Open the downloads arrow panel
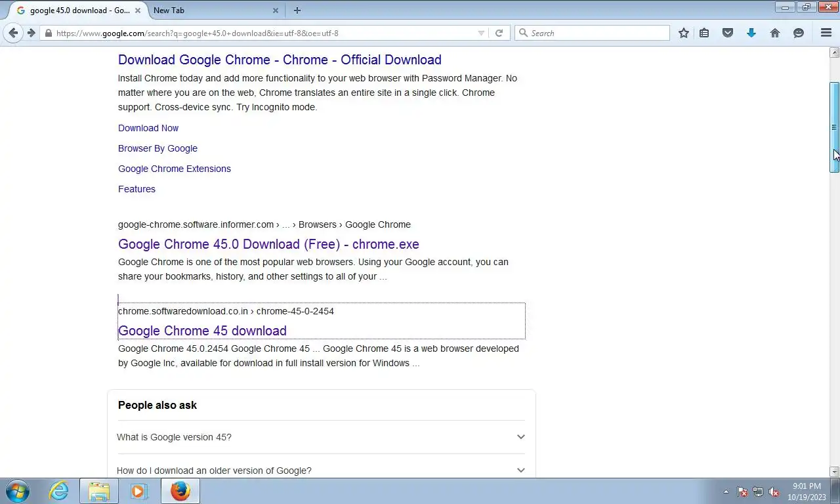This screenshot has height=504, width=840. point(751,33)
